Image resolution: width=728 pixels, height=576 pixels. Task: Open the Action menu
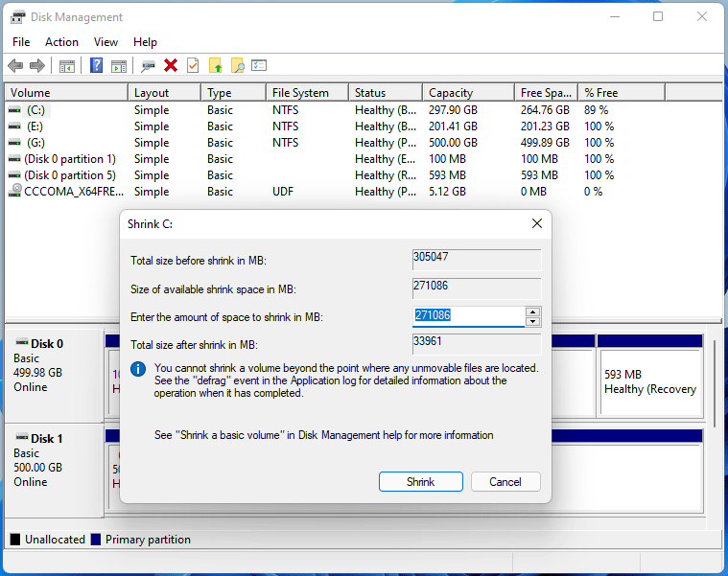point(61,42)
